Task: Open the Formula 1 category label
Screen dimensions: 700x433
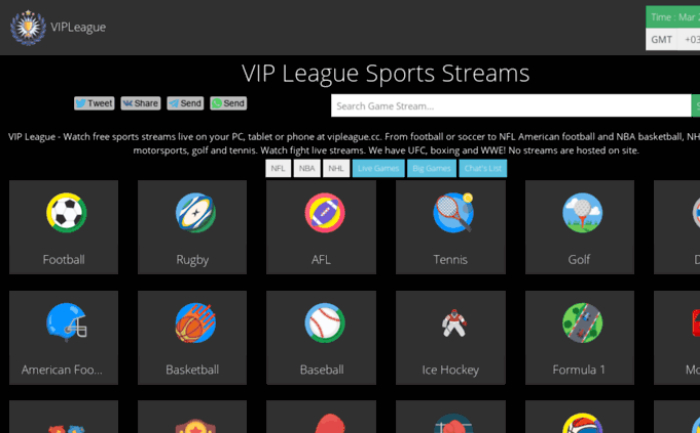Action: coord(579,370)
